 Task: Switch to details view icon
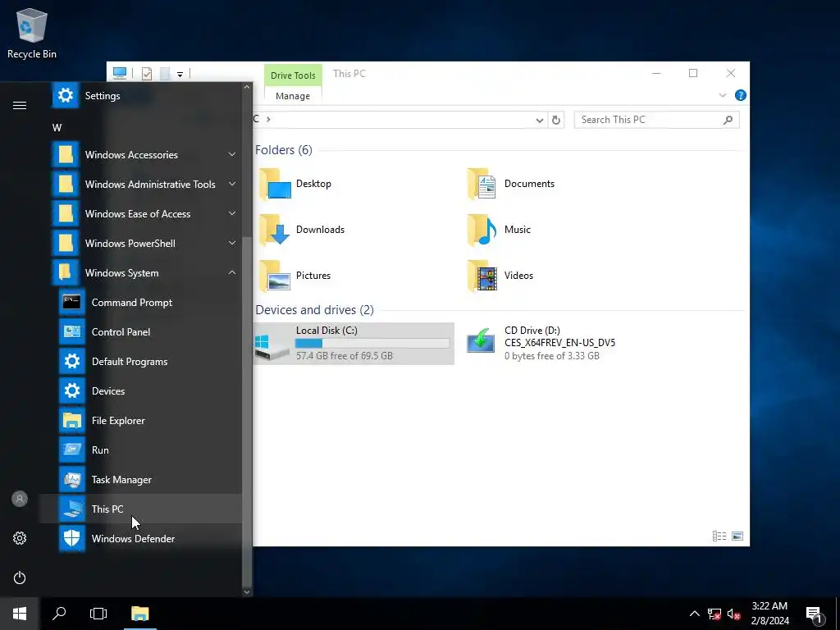click(719, 536)
